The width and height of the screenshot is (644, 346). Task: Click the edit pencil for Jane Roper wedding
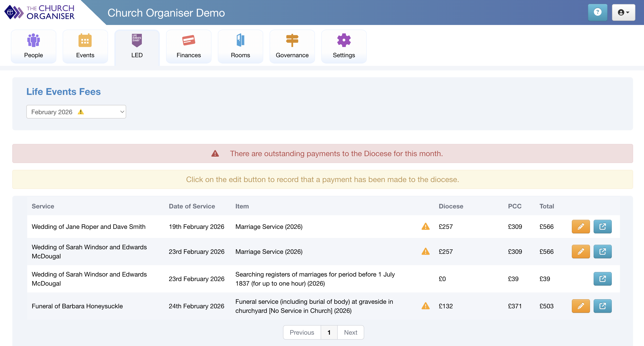pos(580,226)
